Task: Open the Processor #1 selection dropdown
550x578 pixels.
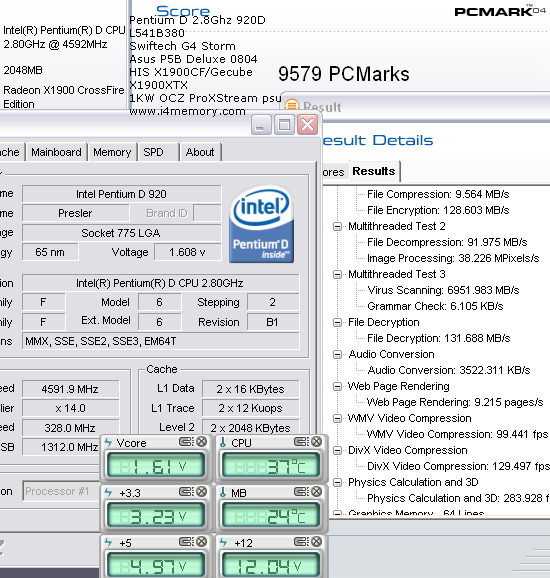Action: (61, 491)
